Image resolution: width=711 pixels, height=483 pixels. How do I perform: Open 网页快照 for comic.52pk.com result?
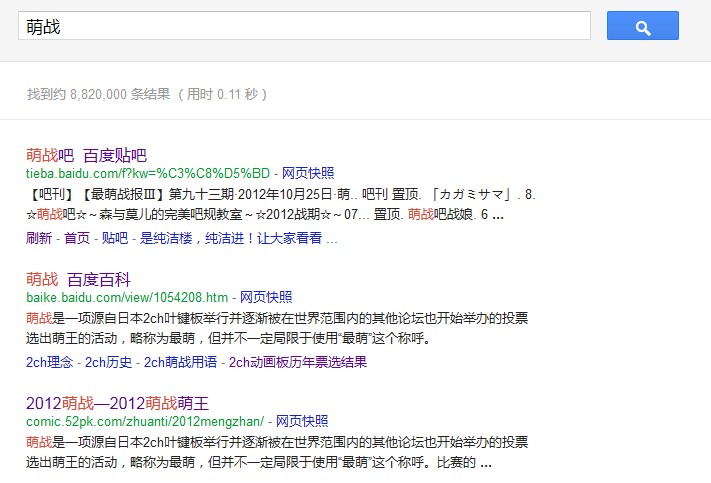302,421
